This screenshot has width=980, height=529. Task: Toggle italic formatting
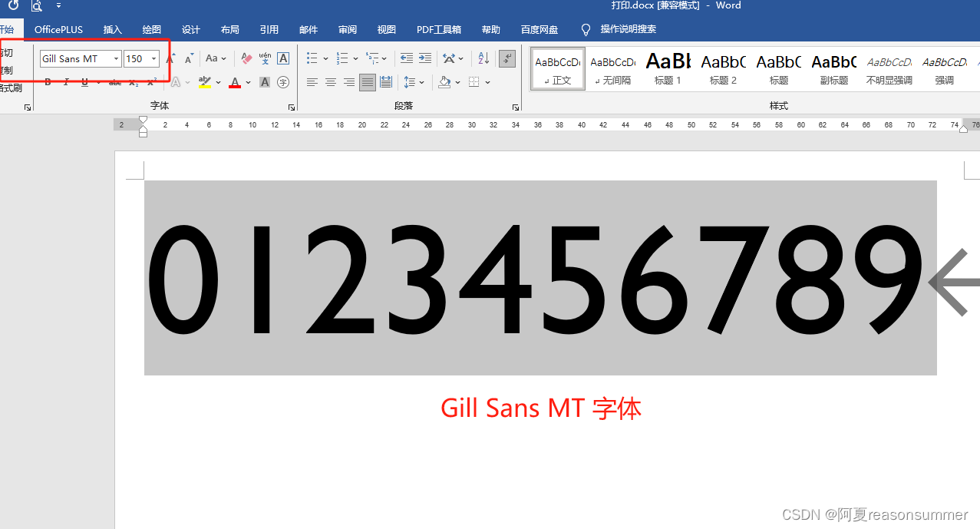click(x=66, y=82)
